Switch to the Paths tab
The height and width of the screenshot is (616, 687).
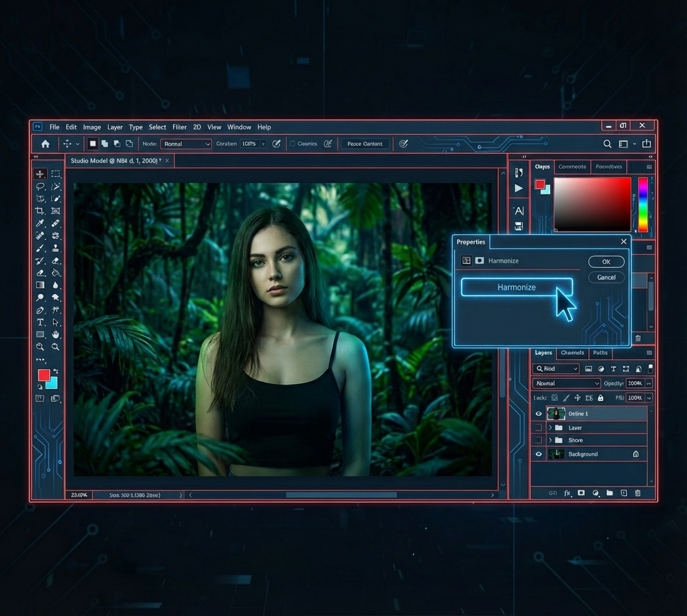[600, 353]
